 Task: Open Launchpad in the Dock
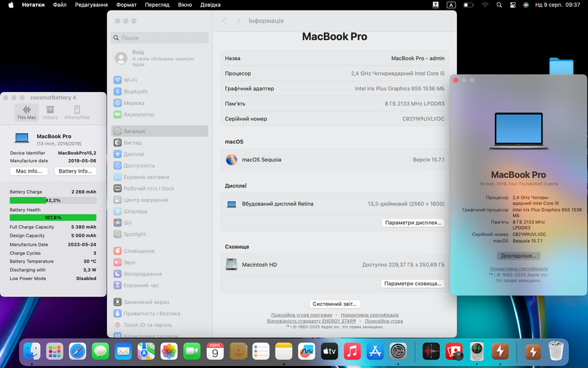55,352
